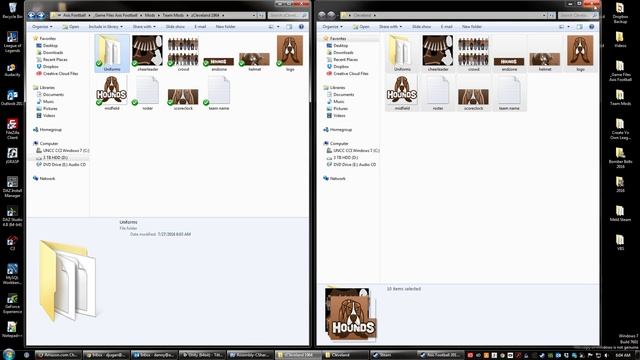This screenshot has width=640, height=360.
Task: Click the Open button in the left window toolbar
Action: [71, 27]
